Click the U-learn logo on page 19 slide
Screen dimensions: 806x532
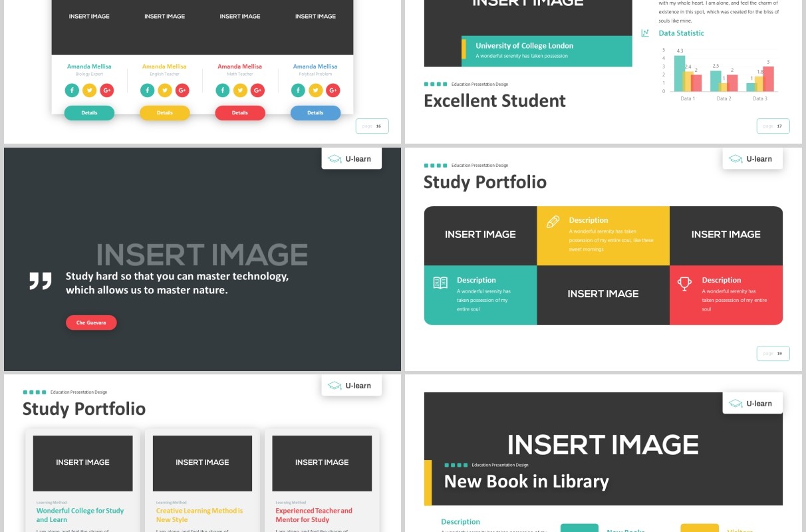[x=752, y=159]
